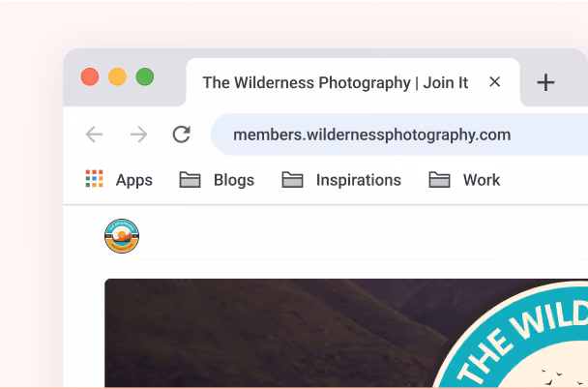This screenshot has height=389, width=588.
Task: Click the red close window button
Action: [x=90, y=76]
